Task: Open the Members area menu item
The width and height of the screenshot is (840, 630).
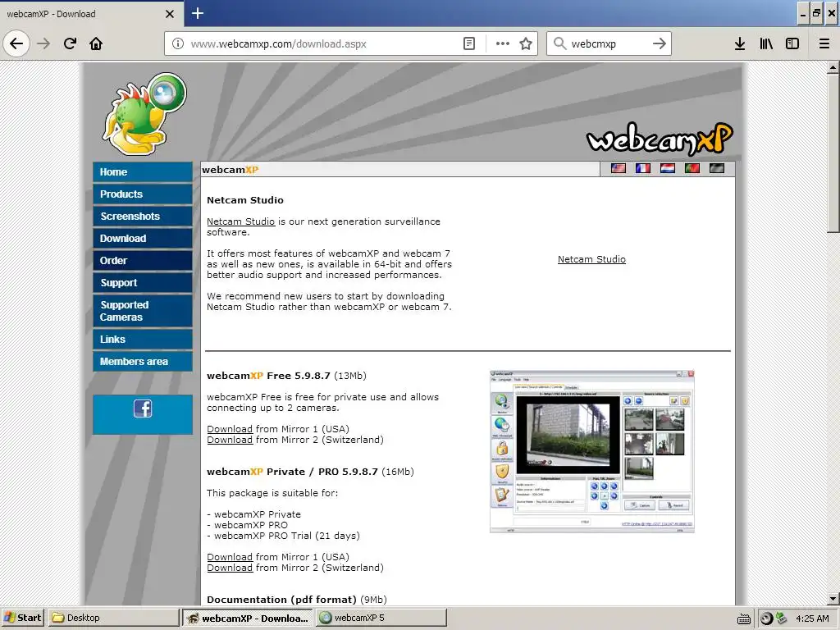Action: point(143,362)
